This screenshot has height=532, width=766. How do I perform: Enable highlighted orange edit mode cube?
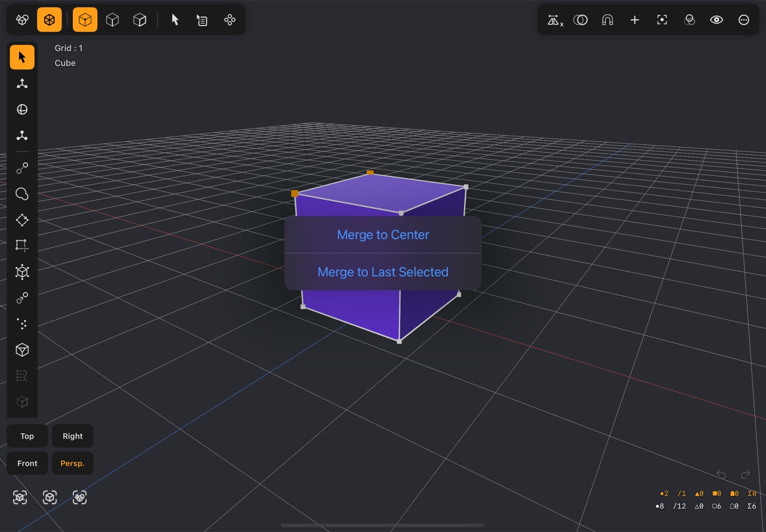tap(49, 20)
